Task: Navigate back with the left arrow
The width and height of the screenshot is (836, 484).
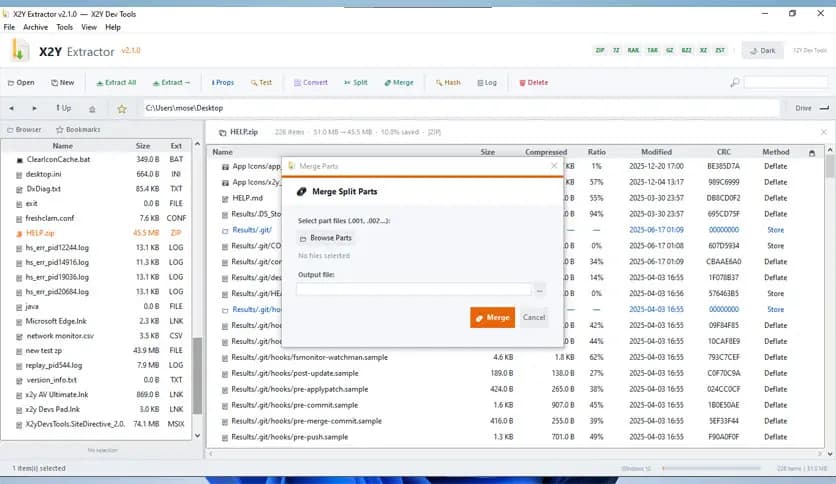Action: [x=11, y=108]
